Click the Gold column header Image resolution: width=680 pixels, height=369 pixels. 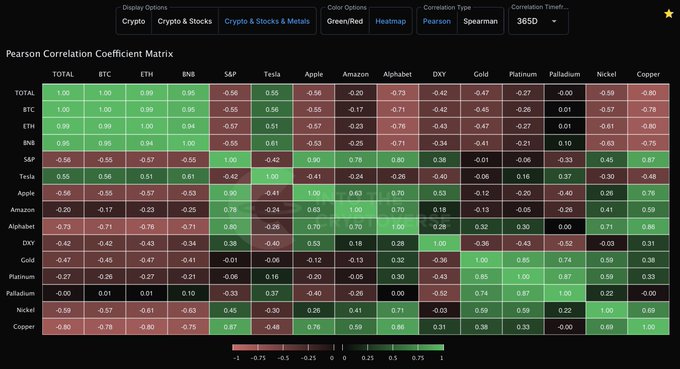point(481,74)
